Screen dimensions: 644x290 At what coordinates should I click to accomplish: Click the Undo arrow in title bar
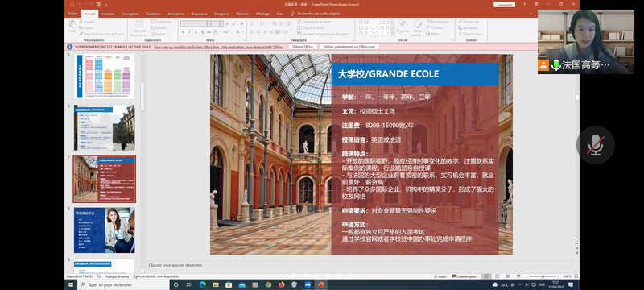coord(80,5)
